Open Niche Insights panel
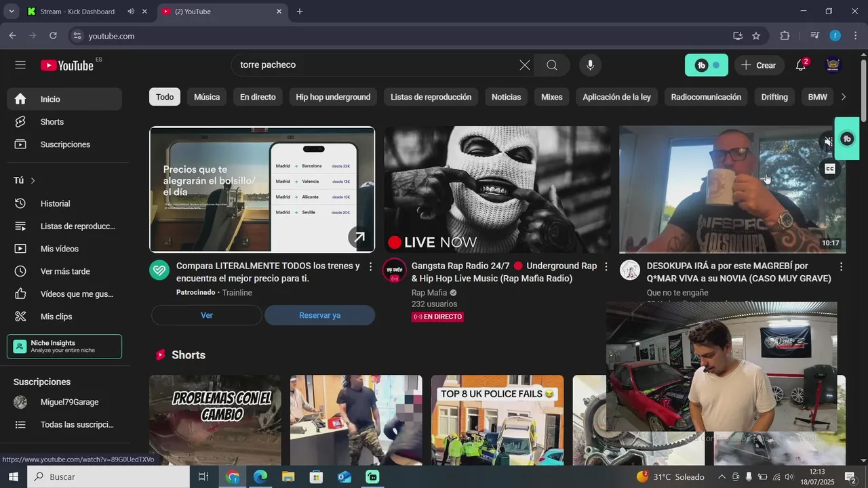868x488 pixels. [x=64, y=346]
